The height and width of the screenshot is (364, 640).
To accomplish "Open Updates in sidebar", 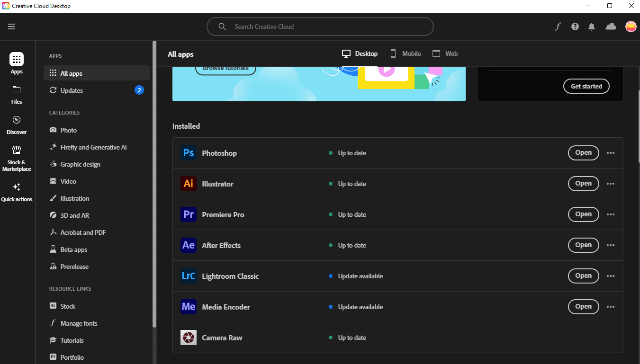I will 97,90.
